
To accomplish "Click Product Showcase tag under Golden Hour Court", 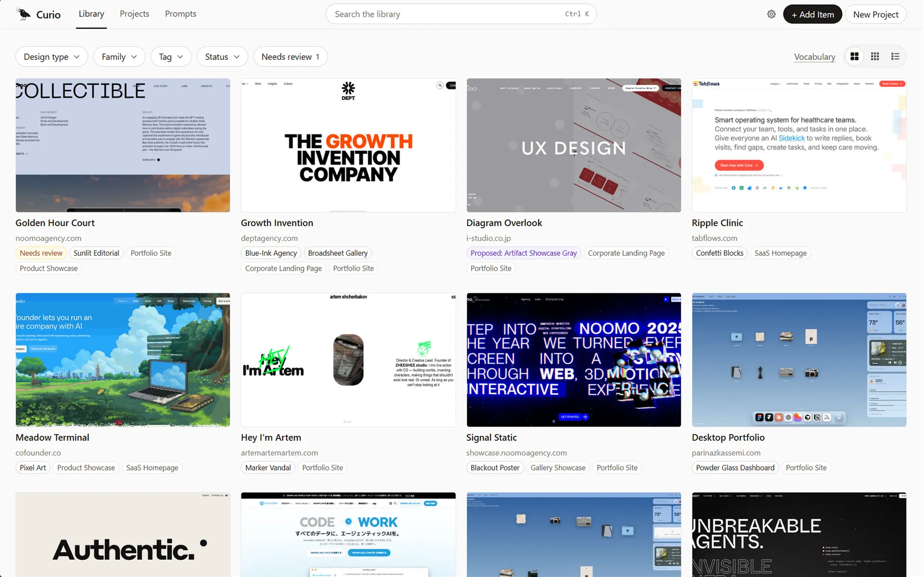I will point(49,268).
